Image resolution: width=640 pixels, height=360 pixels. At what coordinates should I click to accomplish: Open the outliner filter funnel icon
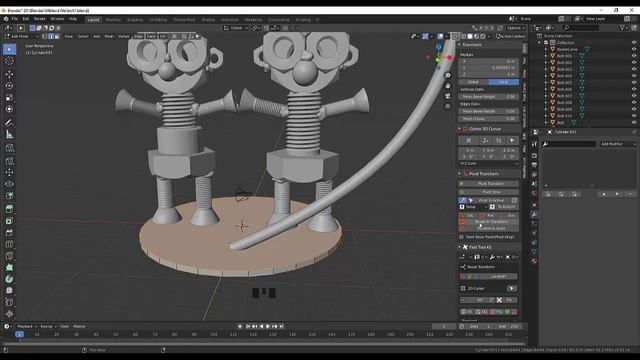point(622,27)
